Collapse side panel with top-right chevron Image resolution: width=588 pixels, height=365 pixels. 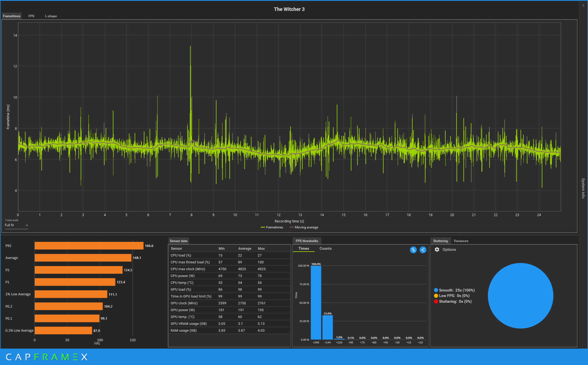583,5
